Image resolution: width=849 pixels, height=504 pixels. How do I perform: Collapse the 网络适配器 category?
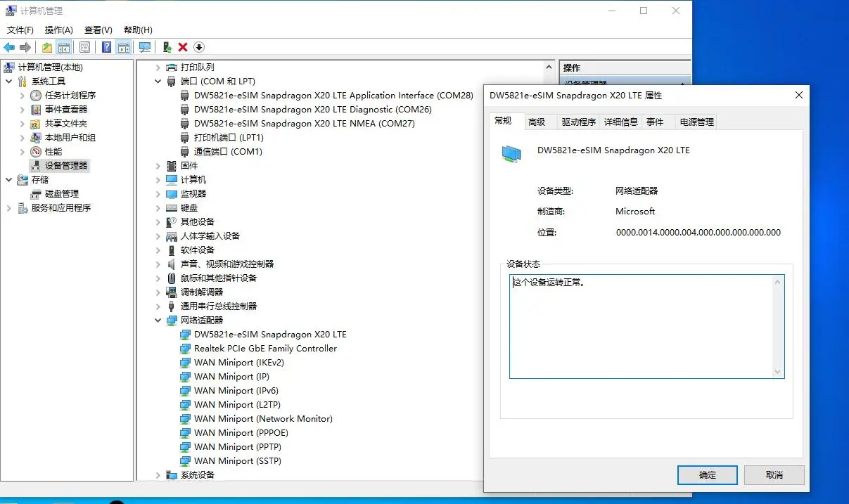click(x=158, y=321)
